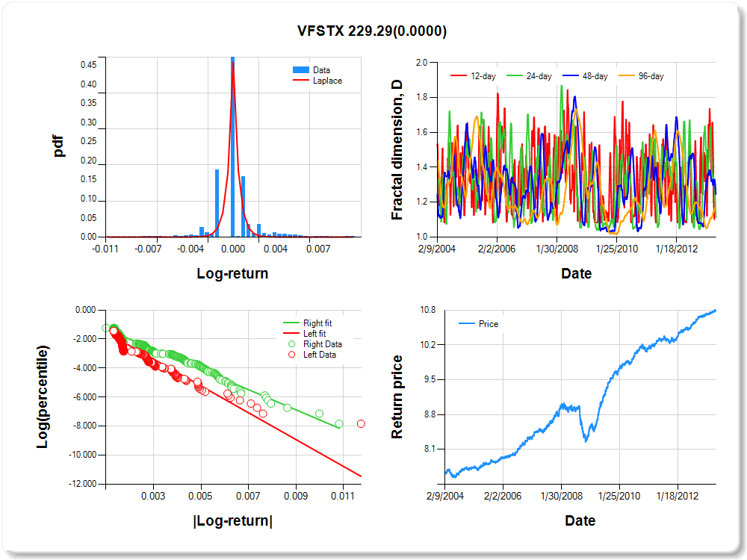Click the 9.5 tick on Return price axis
This screenshot has height=560, width=747.
coord(430,379)
